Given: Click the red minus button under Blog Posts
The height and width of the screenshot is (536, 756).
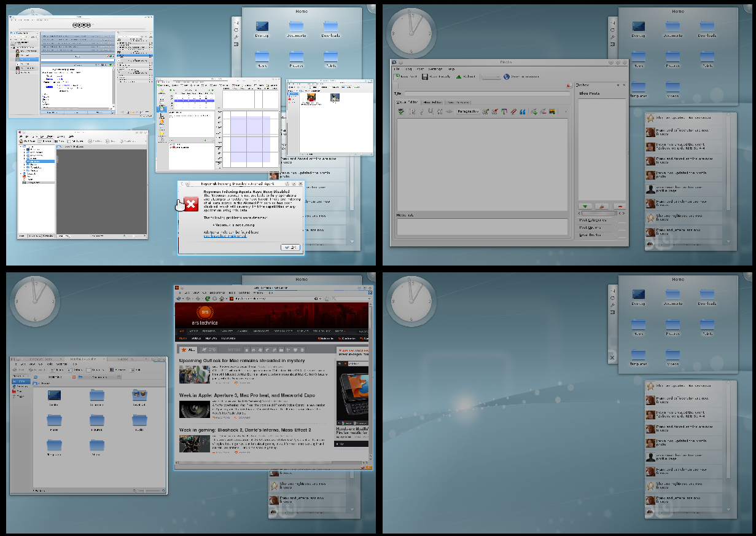Looking at the screenshot, I should pyautogui.click(x=620, y=207).
